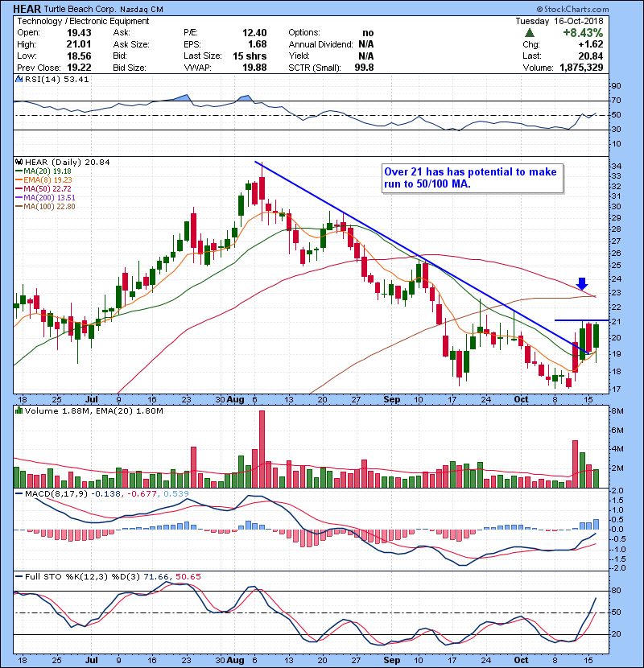This screenshot has height=668, width=644.
Task: Click the volume bars icon in Volume panel
Action: click(x=19, y=410)
